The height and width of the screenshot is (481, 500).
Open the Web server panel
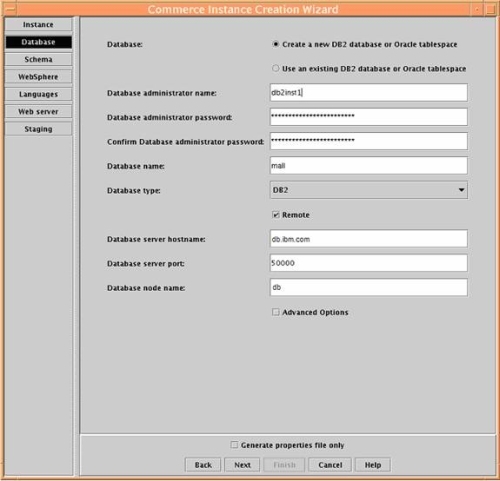[38, 111]
